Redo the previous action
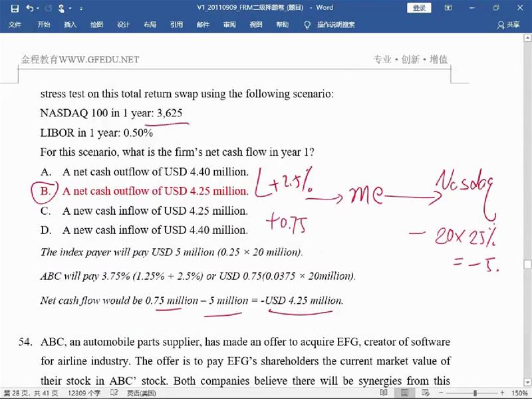532x399 pixels. (x=49, y=8)
